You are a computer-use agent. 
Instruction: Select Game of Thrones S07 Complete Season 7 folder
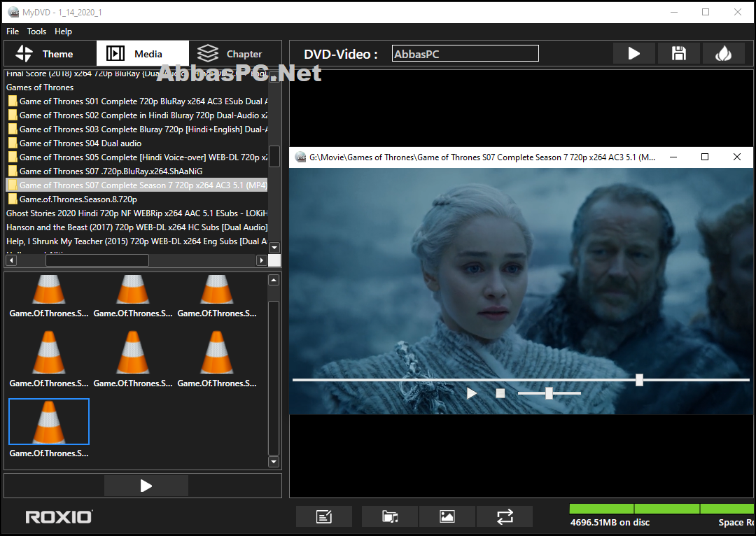pyautogui.click(x=137, y=185)
